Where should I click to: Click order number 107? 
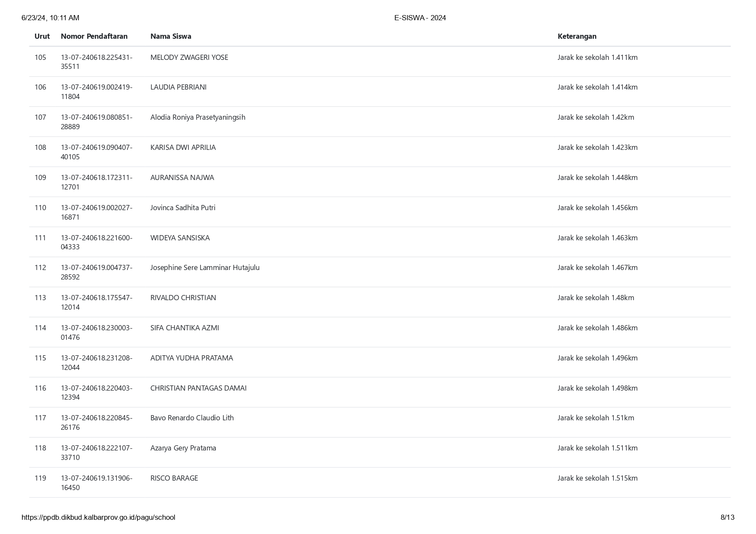click(40, 117)
